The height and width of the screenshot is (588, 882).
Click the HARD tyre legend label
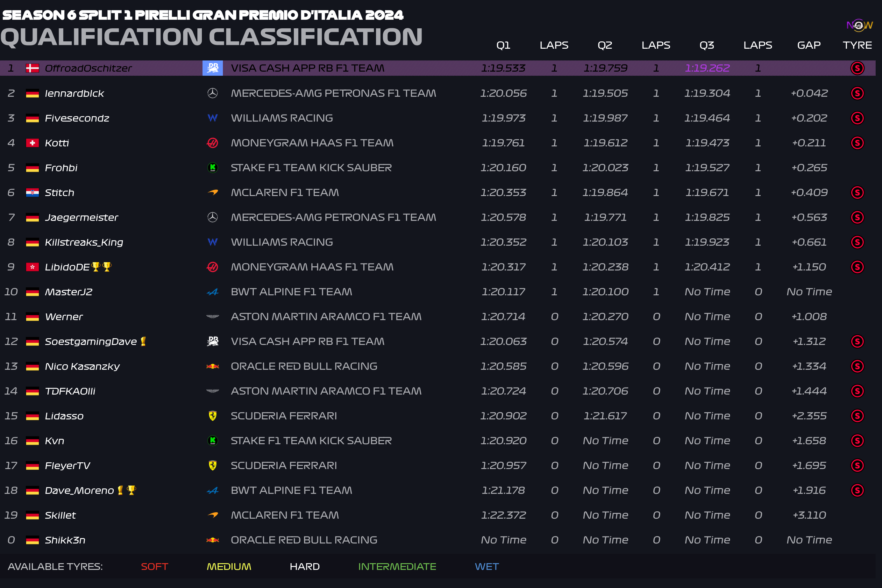coord(305,567)
